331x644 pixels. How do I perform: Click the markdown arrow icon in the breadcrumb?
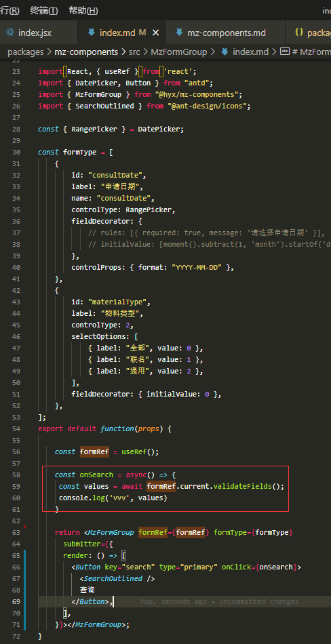click(225, 52)
